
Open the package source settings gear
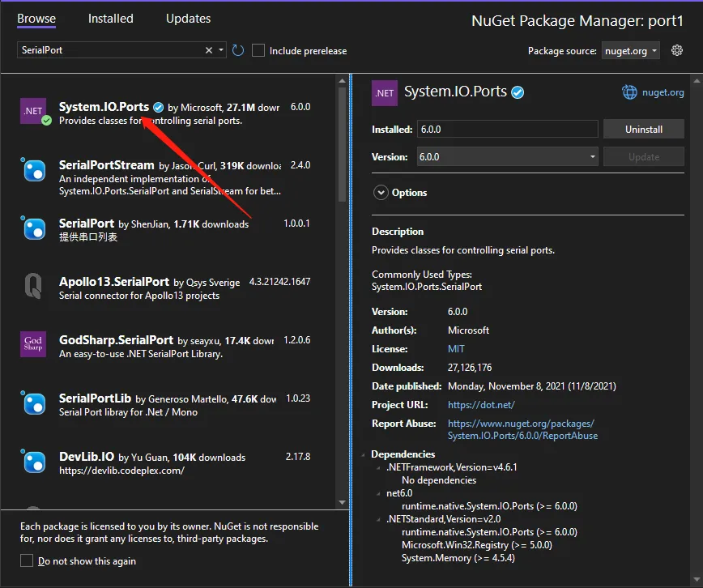677,50
